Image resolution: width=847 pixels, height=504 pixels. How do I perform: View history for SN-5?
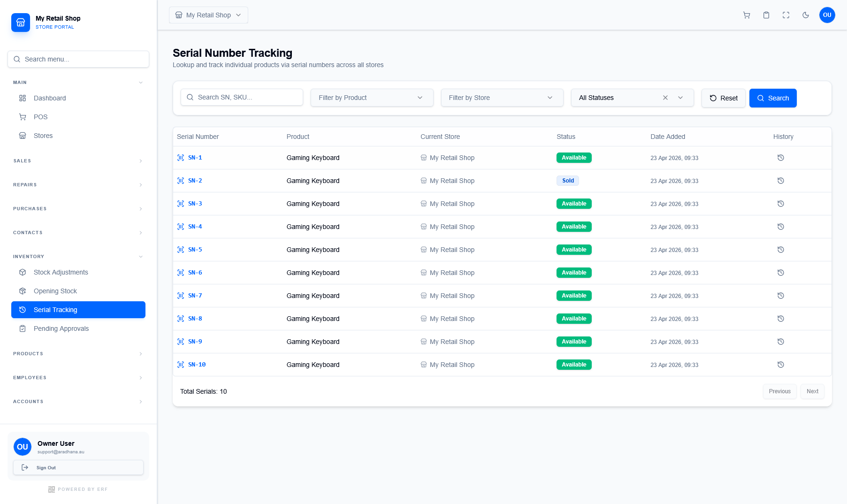point(781,250)
